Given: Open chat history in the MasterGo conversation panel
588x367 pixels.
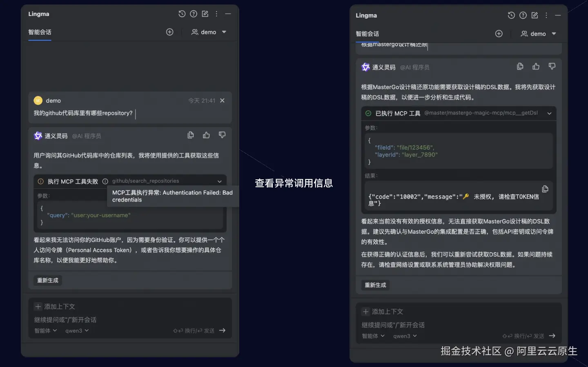Looking at the screenshot, I should 511,16.
